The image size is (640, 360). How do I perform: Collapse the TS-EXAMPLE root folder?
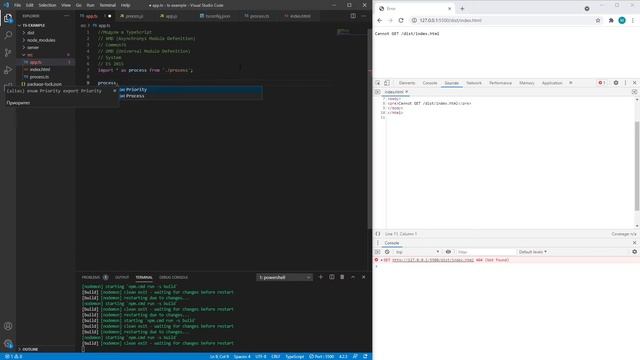33,25
